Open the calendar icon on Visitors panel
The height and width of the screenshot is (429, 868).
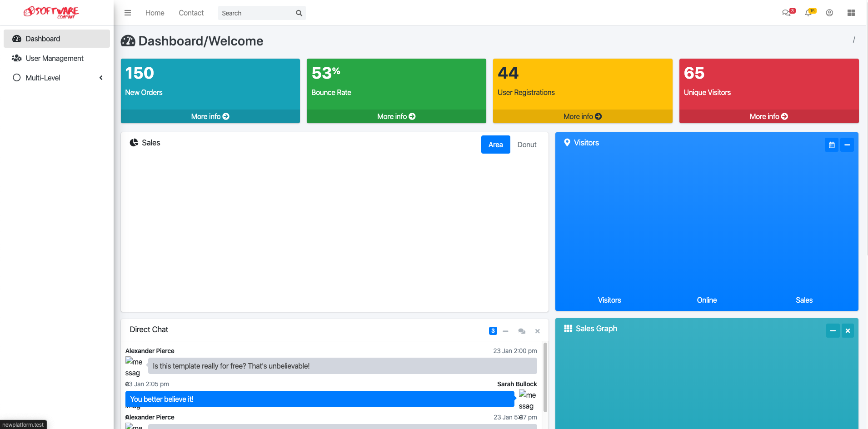(x=832, y=145)
